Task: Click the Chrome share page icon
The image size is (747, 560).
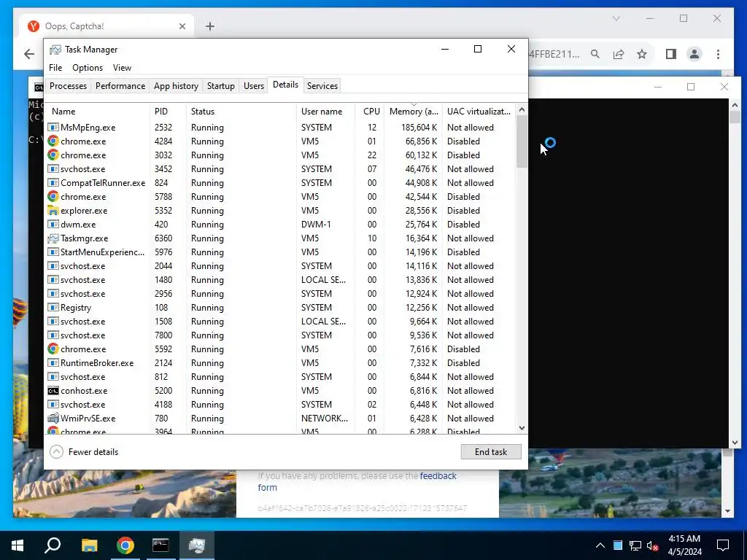Action: click(x=619, y=54)
